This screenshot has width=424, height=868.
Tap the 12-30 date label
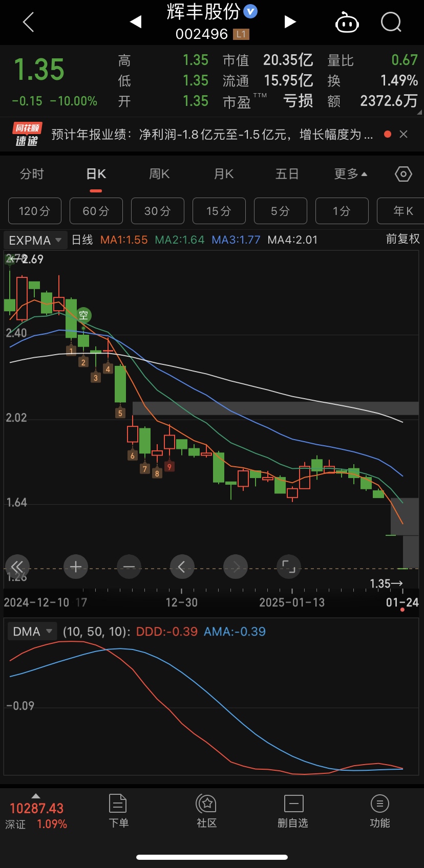(182, 602)
